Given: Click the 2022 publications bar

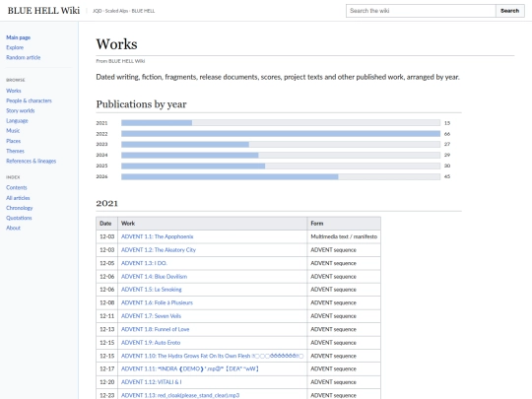Looking at the screenshot, I should point(281,134).
